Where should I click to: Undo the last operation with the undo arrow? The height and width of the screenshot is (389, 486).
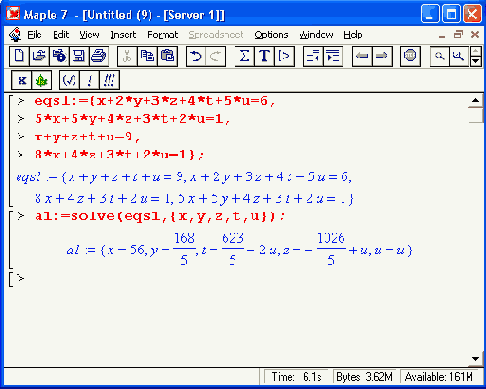[x=196, y=56]
